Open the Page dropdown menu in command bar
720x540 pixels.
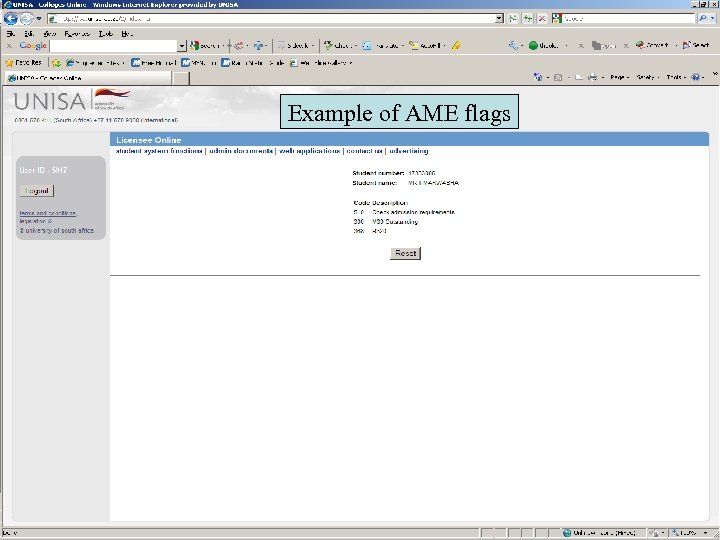click(x=619, y=77)
